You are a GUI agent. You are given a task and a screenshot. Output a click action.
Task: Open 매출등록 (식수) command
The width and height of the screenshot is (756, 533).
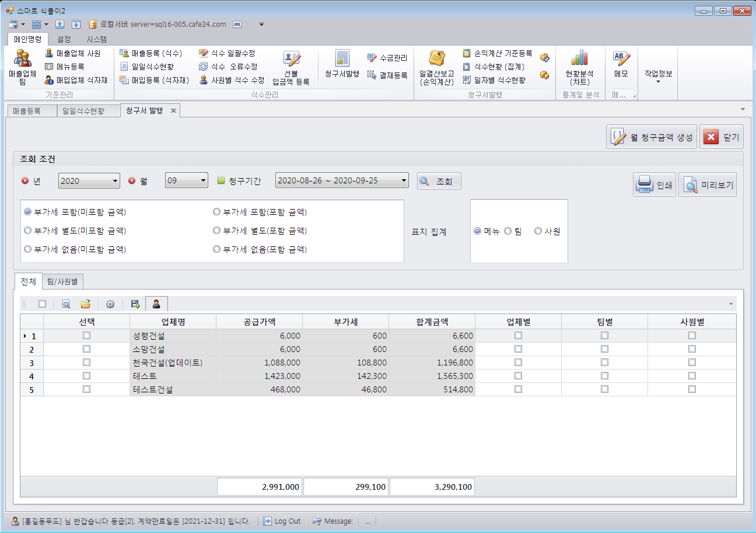click(150, 53)
